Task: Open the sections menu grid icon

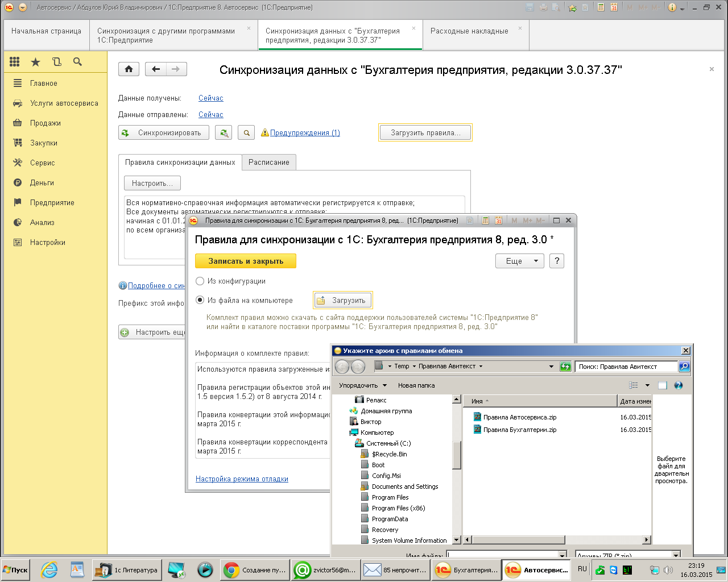Action: click(15, 62)
